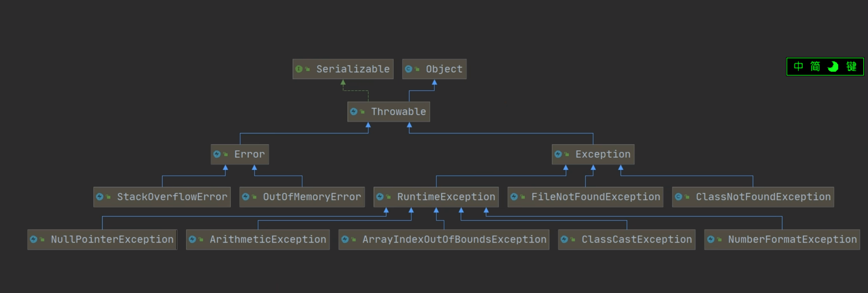This screenshot has height=293, width=868.
Task: Click the class icon beside NullPointerException
Action: tap(34, 240)
